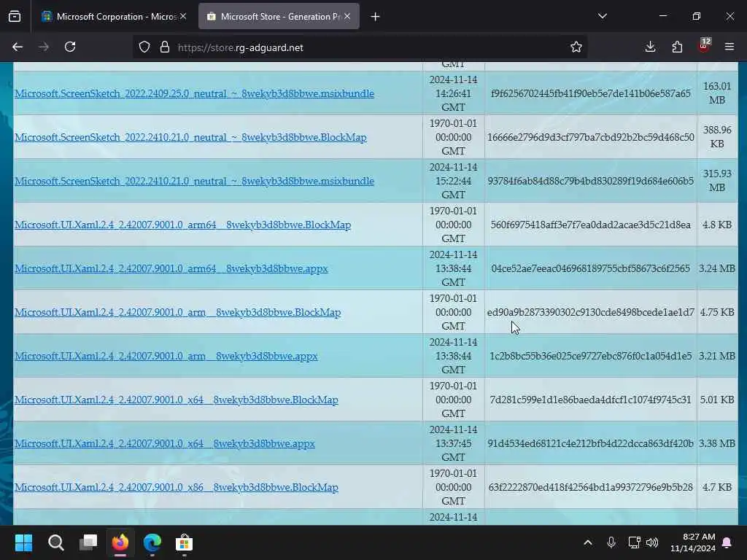This screenshot has height=560, width=747.
Task: Click the 4.8 KB size cell
Action: click(x=717, y=225)
